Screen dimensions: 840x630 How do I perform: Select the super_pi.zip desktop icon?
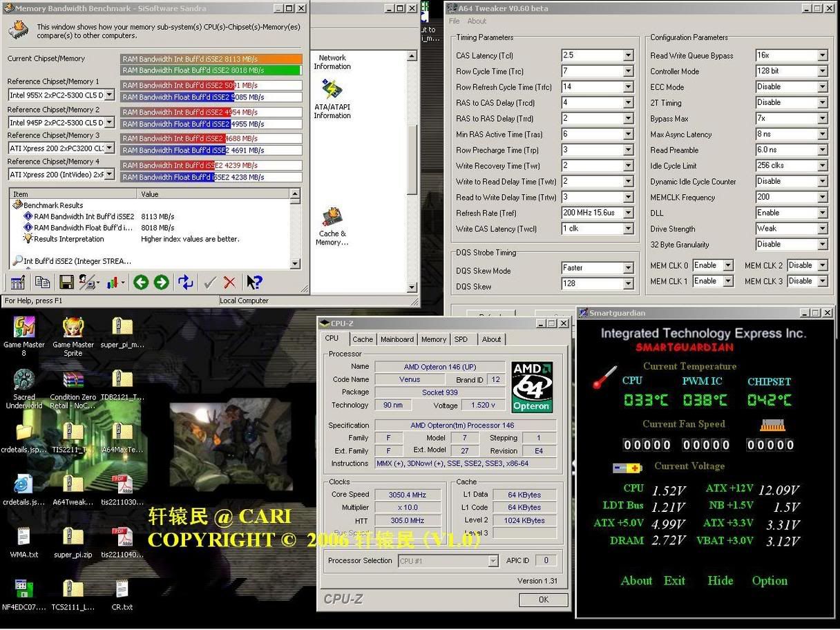[73, 543]
